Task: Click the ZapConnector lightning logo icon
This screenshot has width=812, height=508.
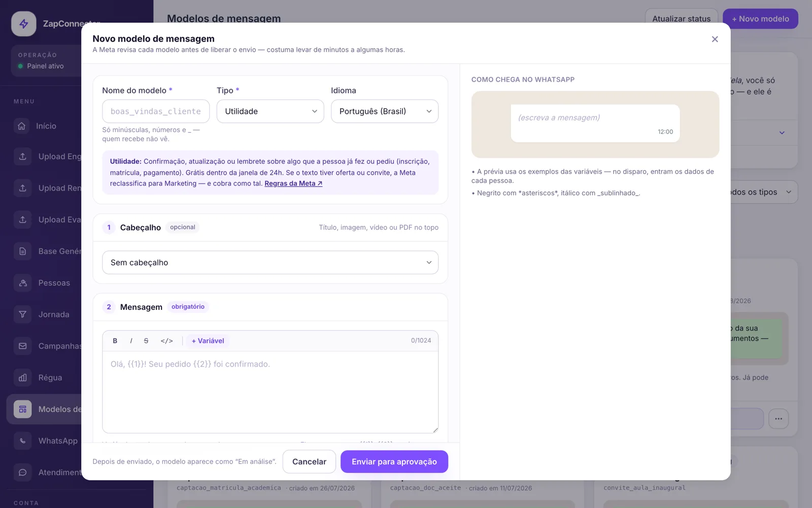Action: tap(24, 24)
